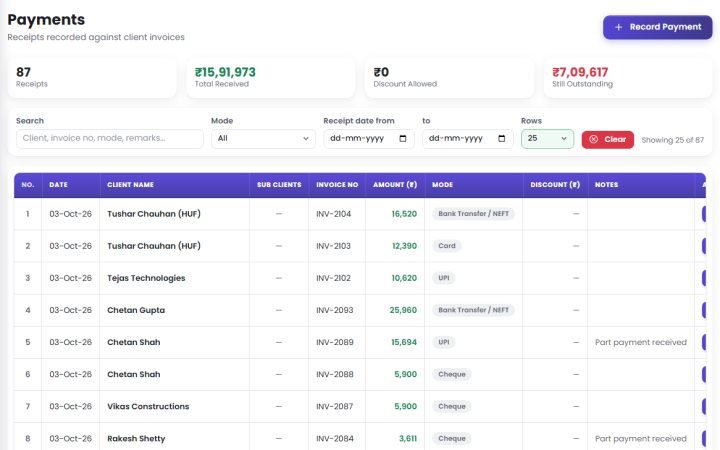Screen dimensions: 720x450
Task: Click invoice number INV-2104
Action: [333, 214]
